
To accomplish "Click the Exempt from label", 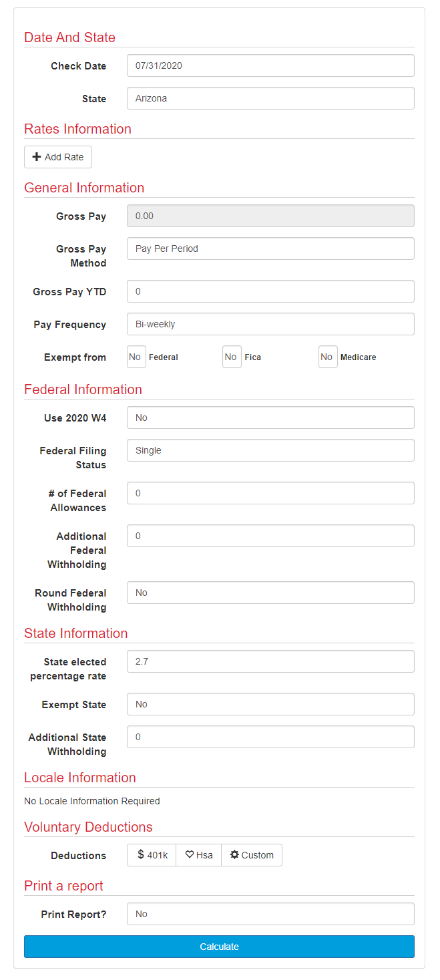I will click(75, 357).
